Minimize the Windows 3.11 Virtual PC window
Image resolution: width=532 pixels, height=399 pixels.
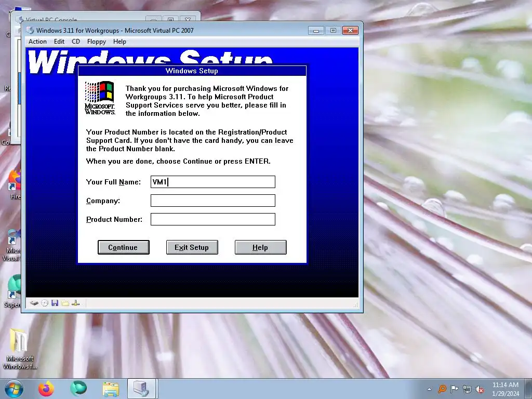[316, 31]
